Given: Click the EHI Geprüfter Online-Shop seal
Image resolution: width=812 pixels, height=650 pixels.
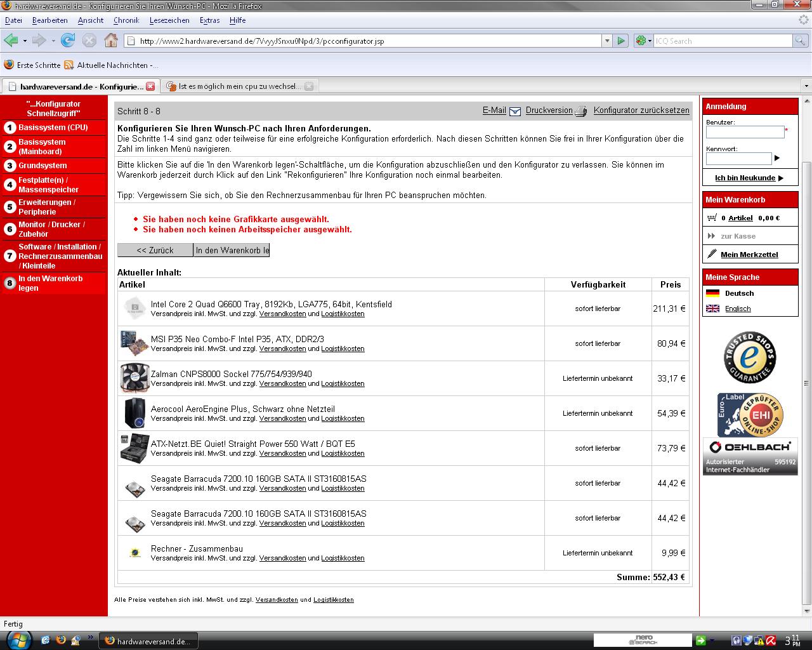Looking at the screenshot, I should [750, 414].
